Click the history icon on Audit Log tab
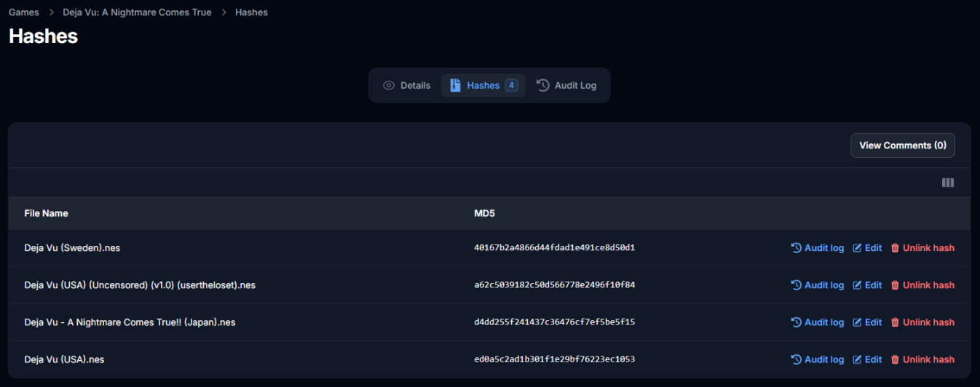 tap(543, 85)
